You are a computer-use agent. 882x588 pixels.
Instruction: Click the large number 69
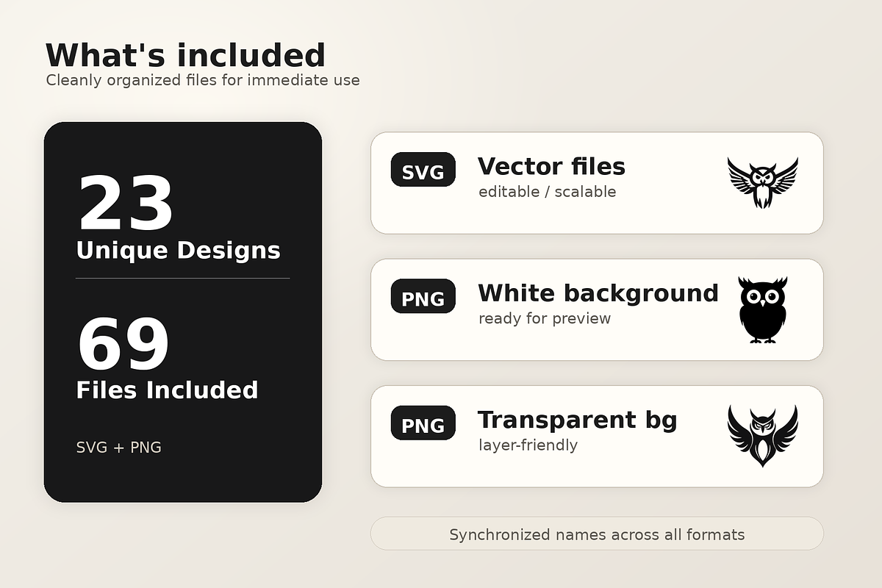(x=123, y=343)
